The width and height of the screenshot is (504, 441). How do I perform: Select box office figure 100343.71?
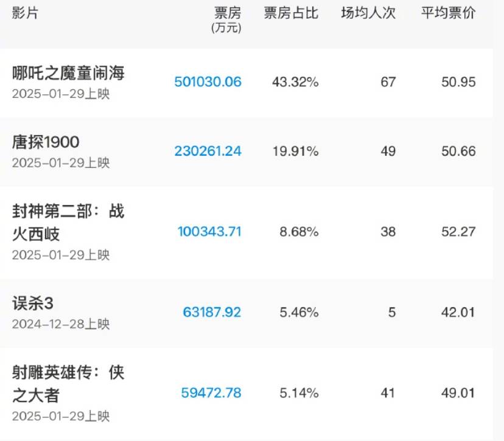[x=209, y=232]
